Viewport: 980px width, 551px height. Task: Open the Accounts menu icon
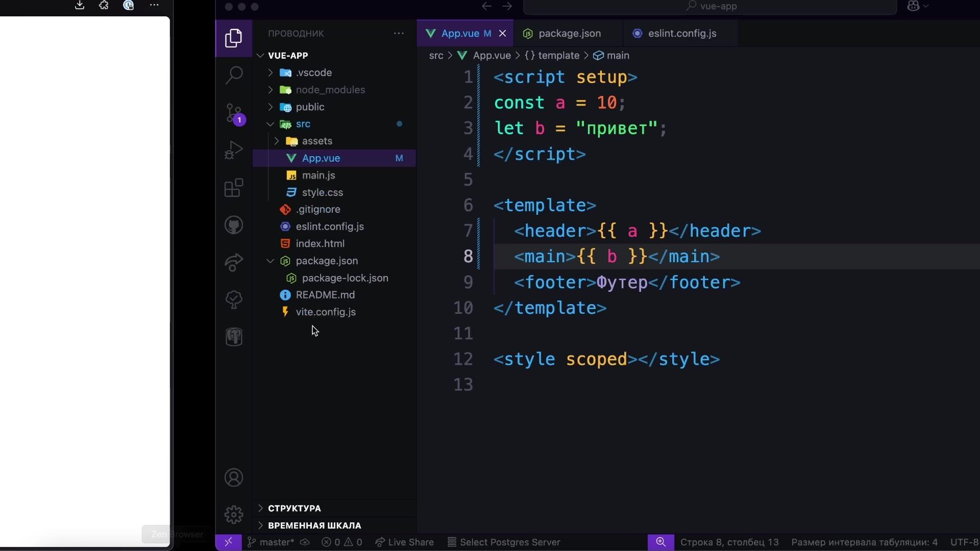pyautogui.click(x=234, y=478)
